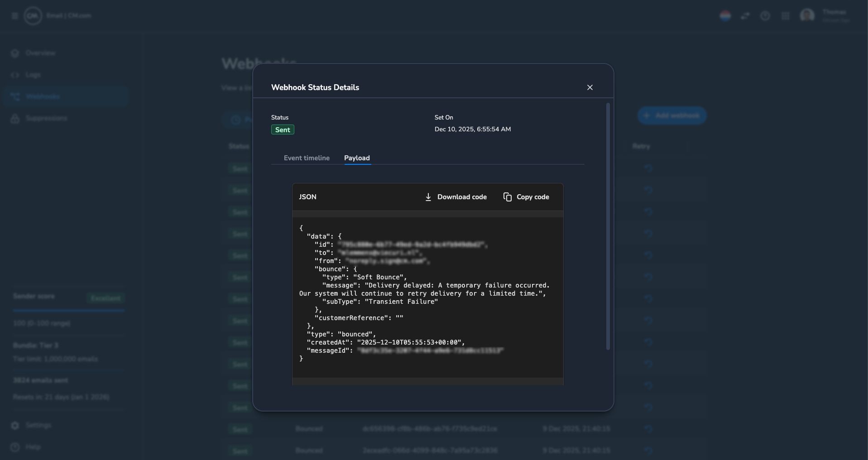Open the help question mark icon in header
Image resolution: width=868 pixels, height=460 pixels.
765,16
